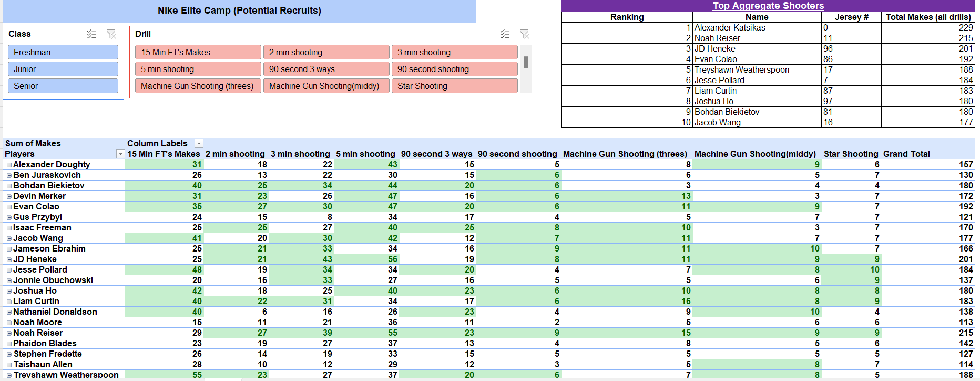Viewport: 980px width, 381px height.
Task: Select Liam Curtin's 16 Machine Gun threes
Action: [626, 301]
